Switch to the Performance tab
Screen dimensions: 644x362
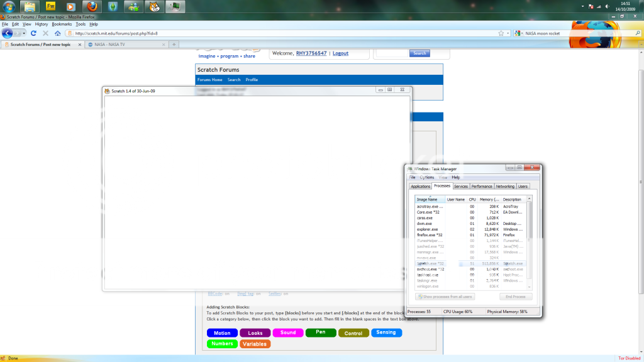coord(482,187)
